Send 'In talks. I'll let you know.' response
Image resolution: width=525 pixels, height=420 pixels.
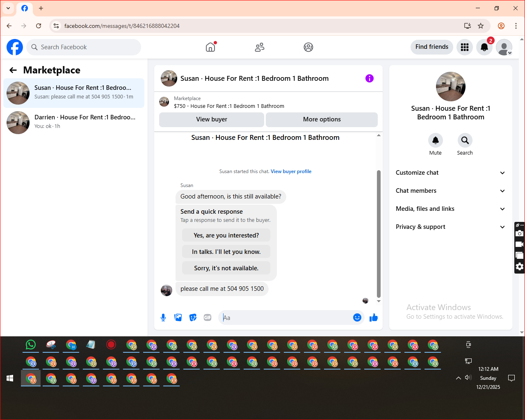[226, 252]
